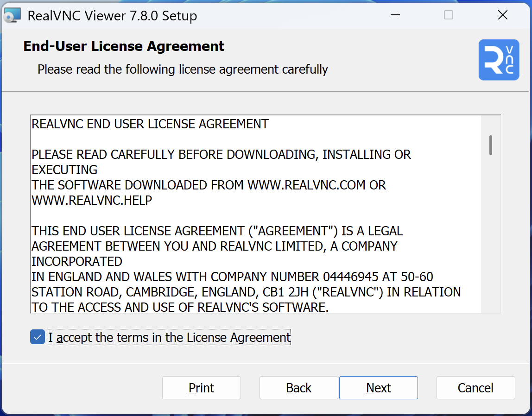Click the 'WWW.REALVNC.HELP' line in the license
The image size is (532, 416).
[x=92, y=201]
